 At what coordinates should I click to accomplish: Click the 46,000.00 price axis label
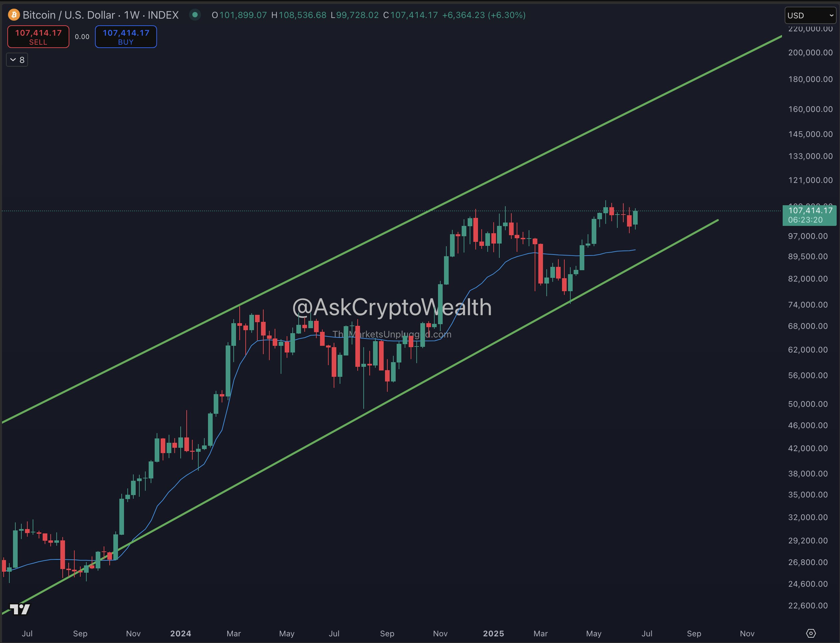(x=808, y=425)
